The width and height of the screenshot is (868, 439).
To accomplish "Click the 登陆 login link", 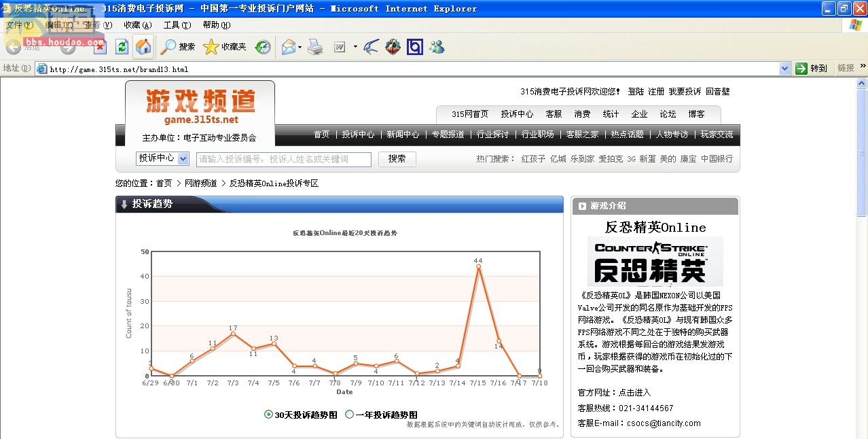I will point(636,92).
